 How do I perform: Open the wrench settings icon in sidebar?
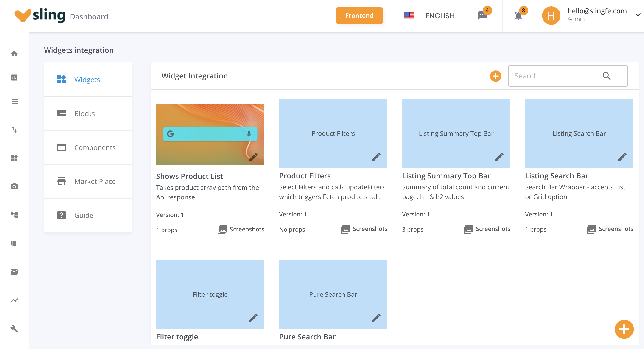point(14,329)
